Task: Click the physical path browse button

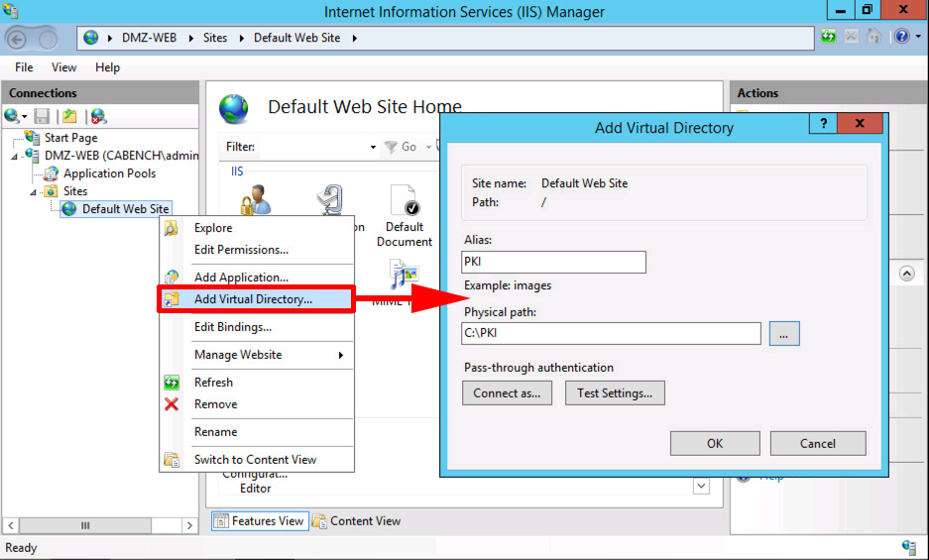Action: pyautogui.click(x=784, y=333)
